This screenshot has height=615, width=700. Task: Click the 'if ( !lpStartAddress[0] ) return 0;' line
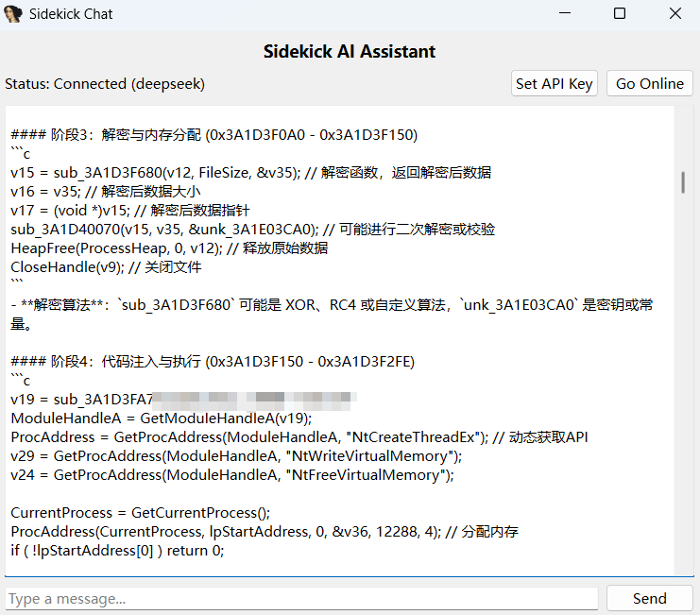(117, 550)
